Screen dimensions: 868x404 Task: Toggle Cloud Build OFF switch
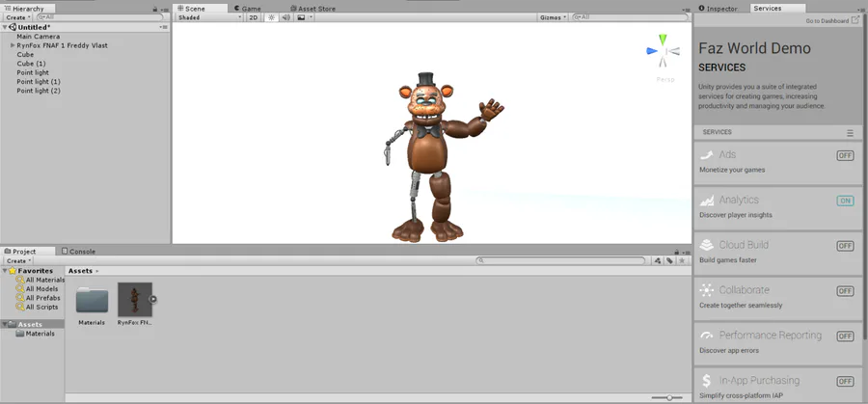pyautogui.click(x=845, y=246)
